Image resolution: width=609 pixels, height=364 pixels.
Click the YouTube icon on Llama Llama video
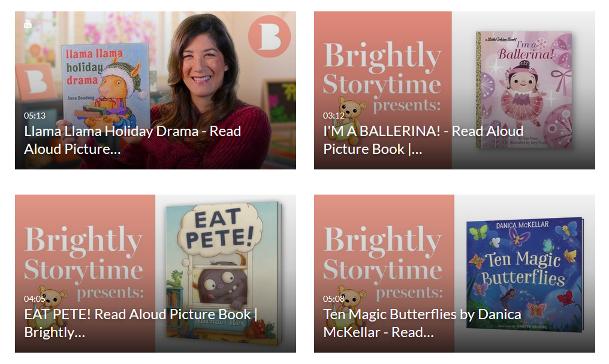click(x=28, y=24)
